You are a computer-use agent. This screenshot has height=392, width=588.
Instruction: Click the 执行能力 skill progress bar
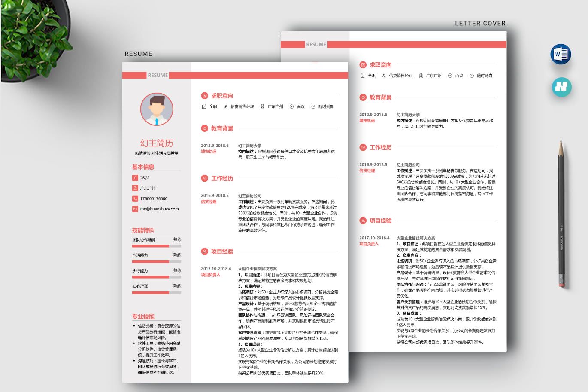coord(157,277)
